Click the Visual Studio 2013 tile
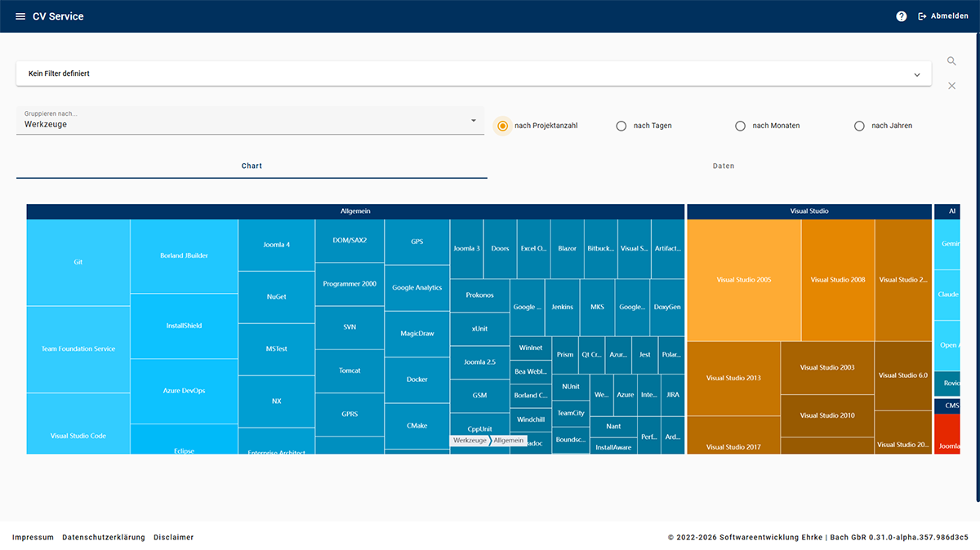Viewport: 980px width, 550px height. click(733, 379)
